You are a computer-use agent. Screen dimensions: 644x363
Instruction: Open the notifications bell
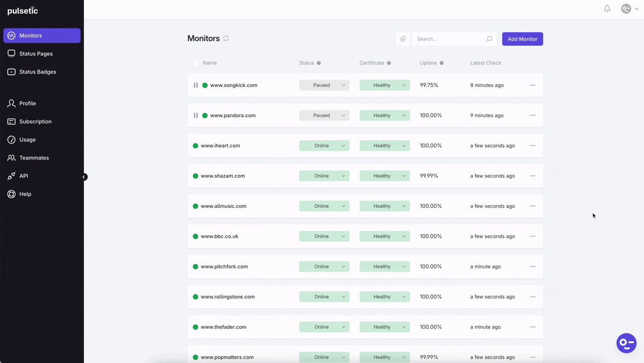click(607, 9)
